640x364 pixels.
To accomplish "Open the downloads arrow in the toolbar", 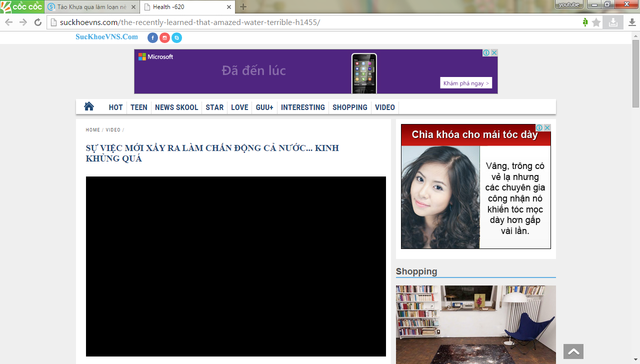I will click(x=632, y=22).
